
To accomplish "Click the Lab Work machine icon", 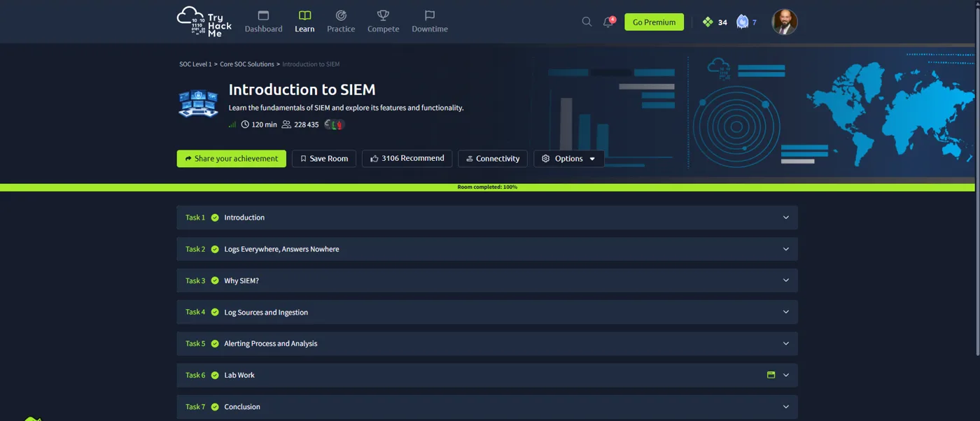I will coord(771,375).
